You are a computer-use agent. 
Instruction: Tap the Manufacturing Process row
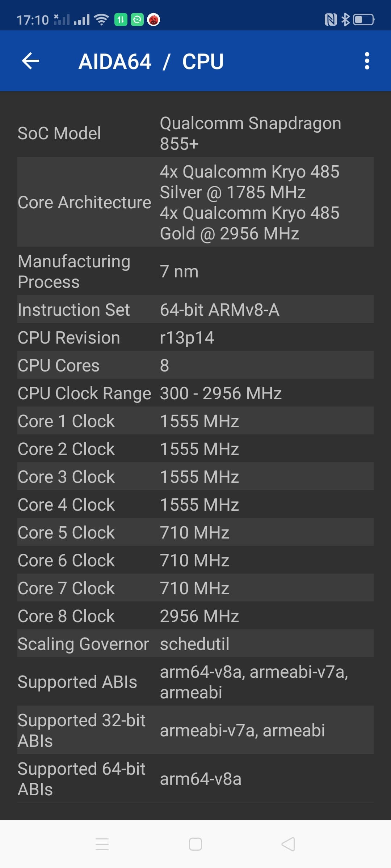click(x=195, y=271)
